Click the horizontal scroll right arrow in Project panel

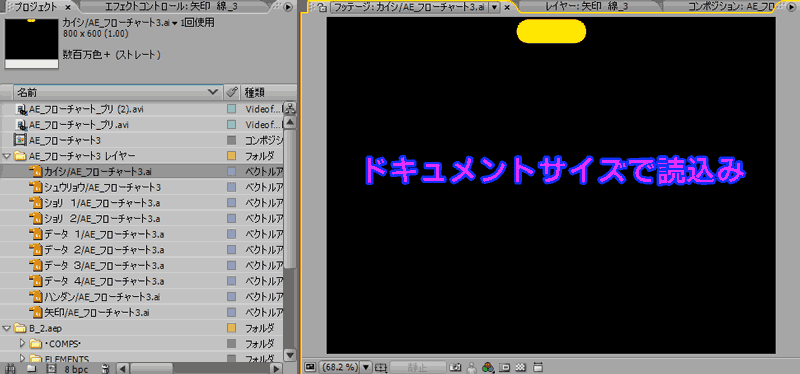276,368
